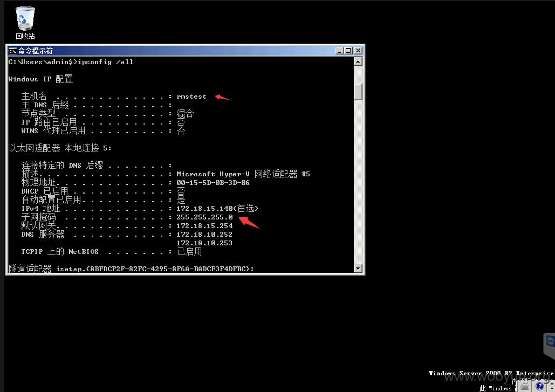
Task: Click the default gateway 172.18.15.254
Action: [x=204, y=226]
